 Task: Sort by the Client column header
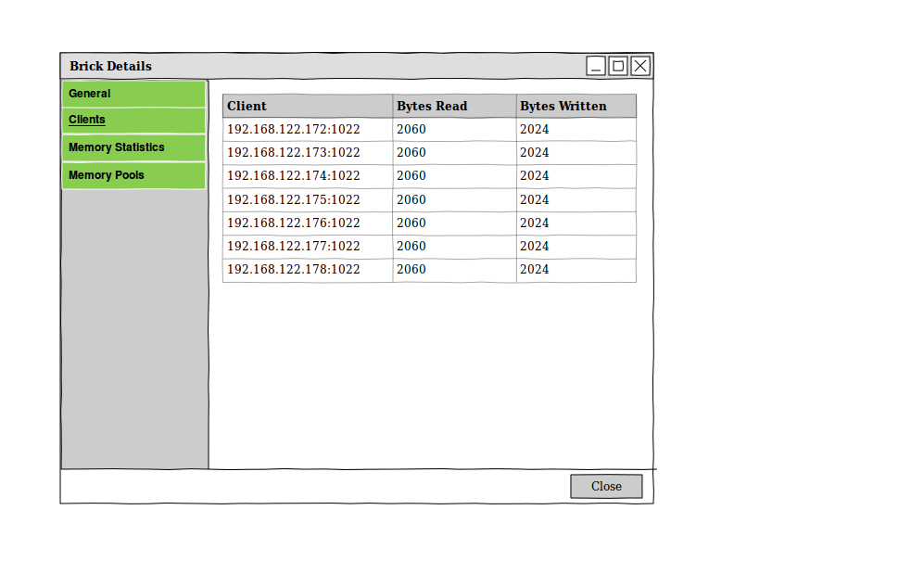307,106
